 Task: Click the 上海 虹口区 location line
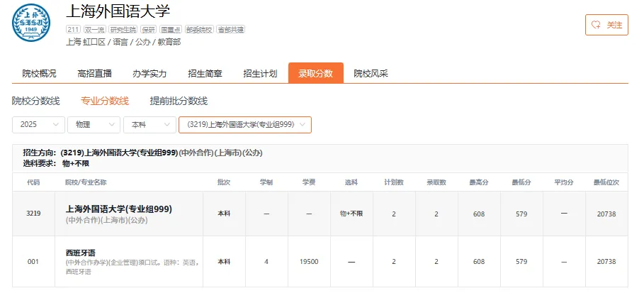(123, 43)
